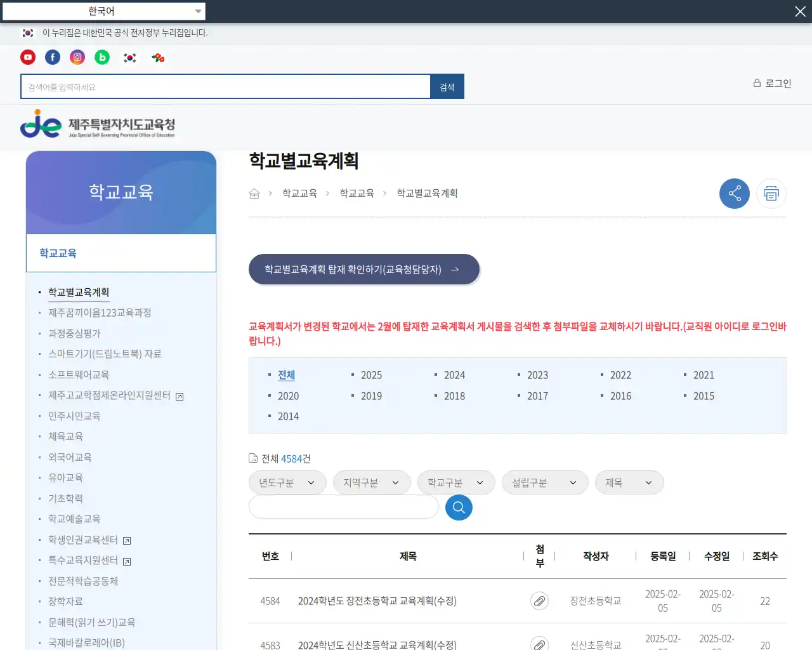Click the home icon in breadcrumb
Screen dimensions: 812x650
click(254, 194)
